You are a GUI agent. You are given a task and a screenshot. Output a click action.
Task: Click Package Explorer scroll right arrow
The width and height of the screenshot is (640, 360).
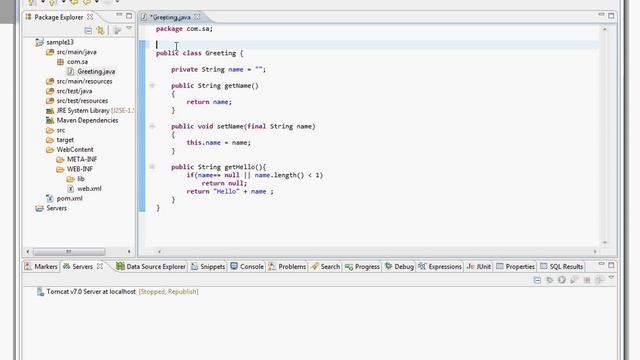(x=129, y=251)
